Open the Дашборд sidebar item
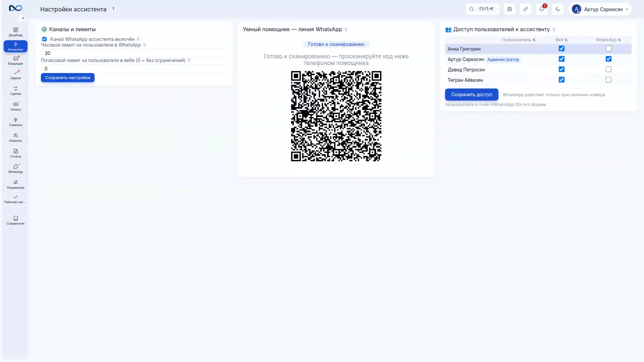Screen dimensions: 644x362 pos(16,32)
